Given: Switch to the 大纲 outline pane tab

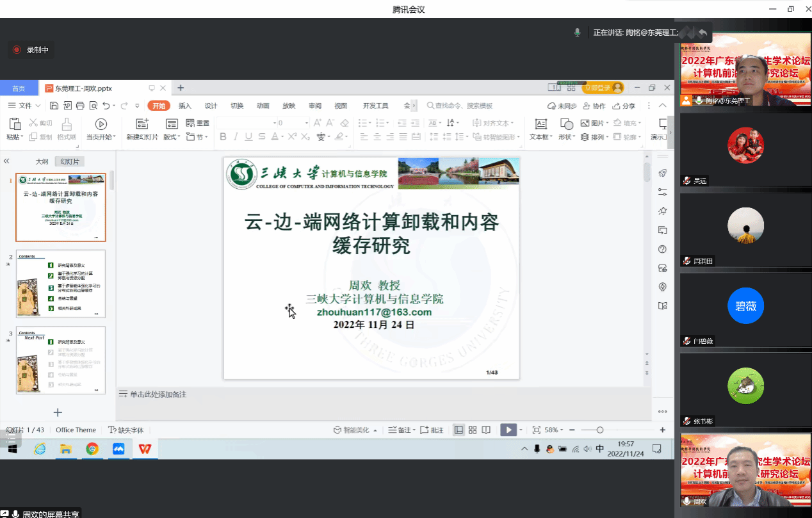Looking at the screenshot, I should [x=42, y=162].
